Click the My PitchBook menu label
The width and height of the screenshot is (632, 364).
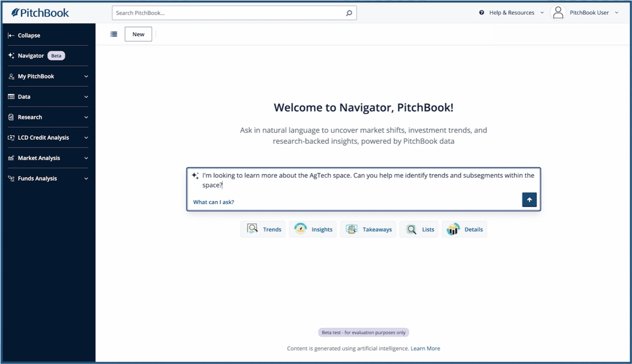(36, 76)
